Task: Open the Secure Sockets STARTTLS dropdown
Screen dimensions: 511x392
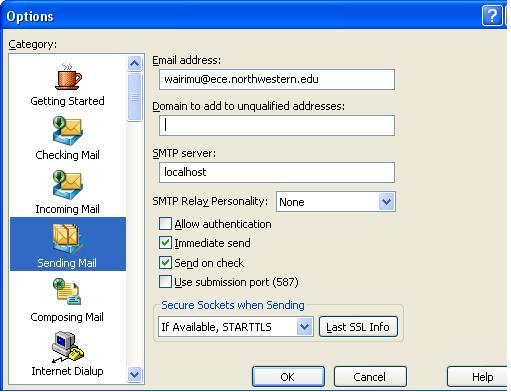Action: pyautogui.click(x=304, y=327)
